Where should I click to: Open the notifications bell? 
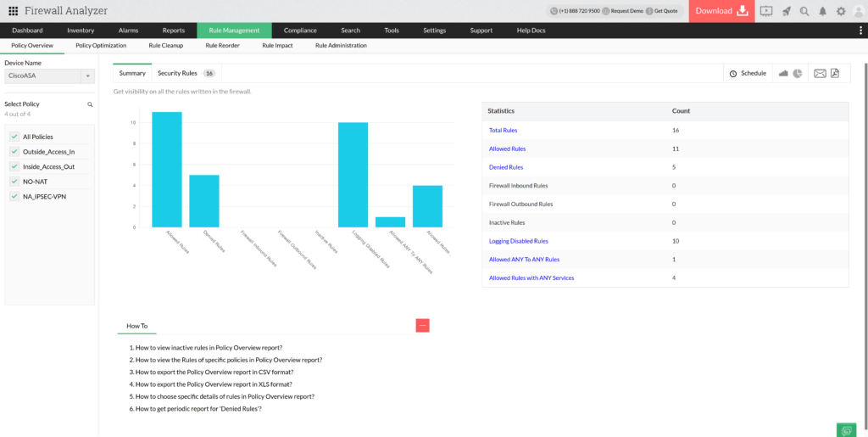[822, 11]
